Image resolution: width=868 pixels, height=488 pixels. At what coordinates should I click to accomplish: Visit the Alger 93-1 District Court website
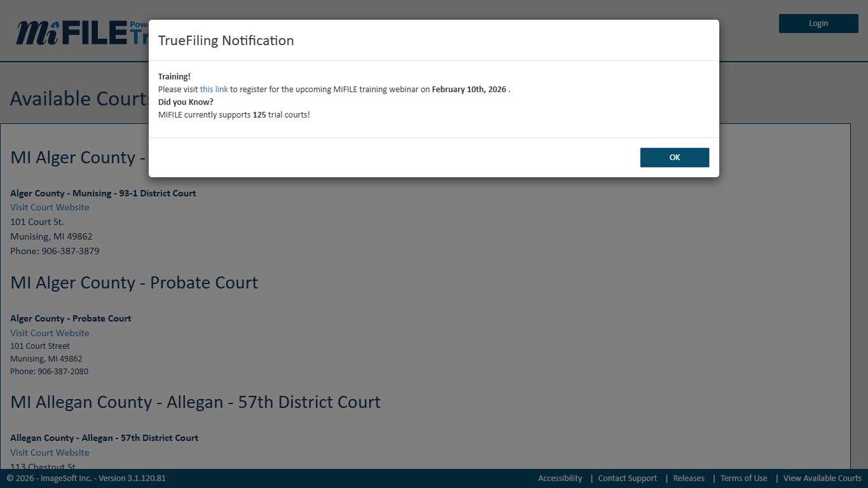point(50,208)
